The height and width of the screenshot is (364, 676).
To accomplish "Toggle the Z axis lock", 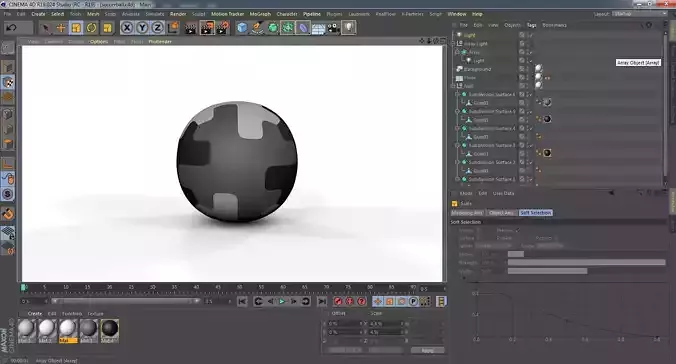I will [x=157, y=28].
